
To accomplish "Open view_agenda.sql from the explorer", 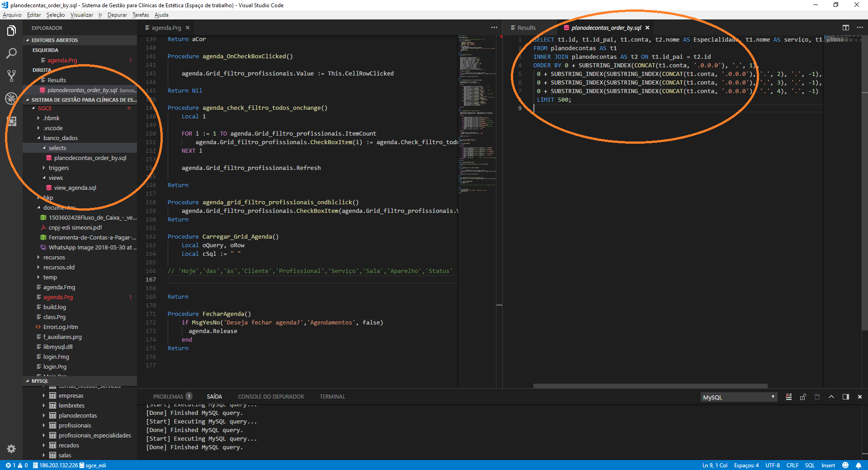I will click(75, 188).
